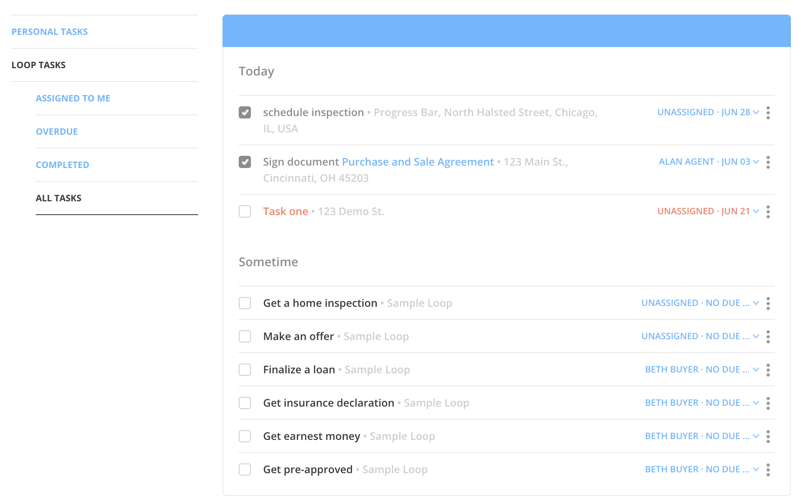Open three-dot menu for Make an offer
Viewport: 812px width, 504px height.
(768, 336)
